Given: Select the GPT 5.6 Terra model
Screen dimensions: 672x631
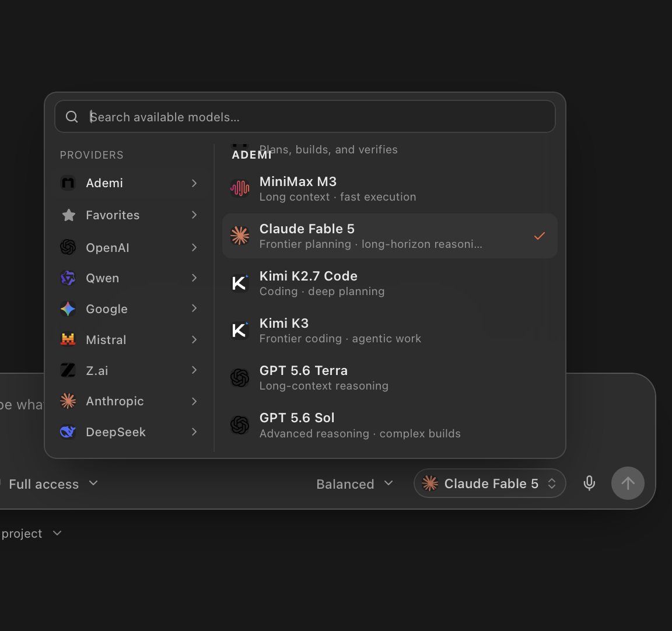Looking at the screenshot, I should coord(390,378).
